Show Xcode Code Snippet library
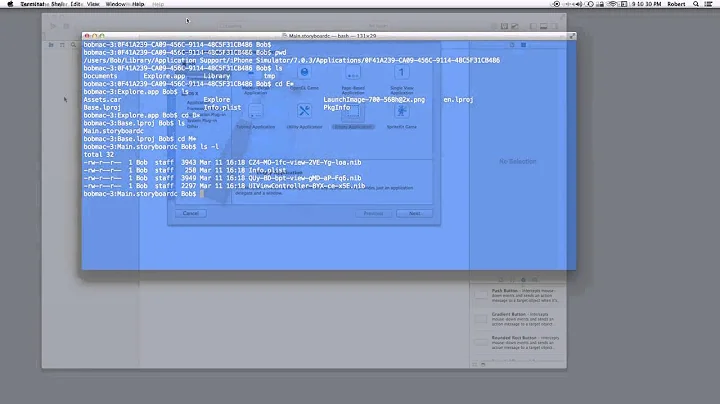720x404 pixels. click(512, 280)
